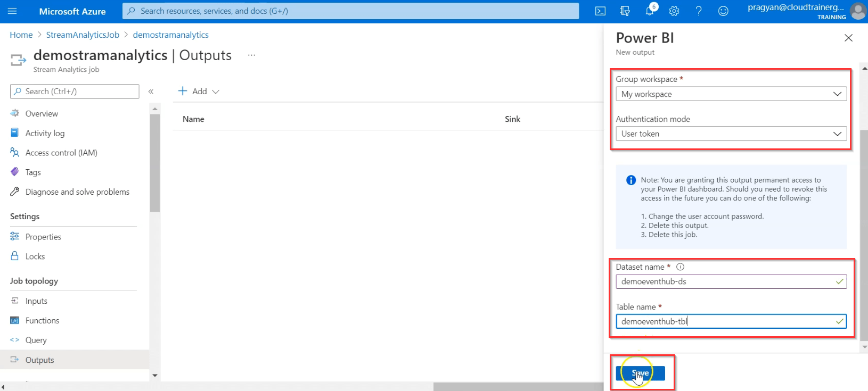
Task: Click the Name column header
Action: [x=193, y=119]
